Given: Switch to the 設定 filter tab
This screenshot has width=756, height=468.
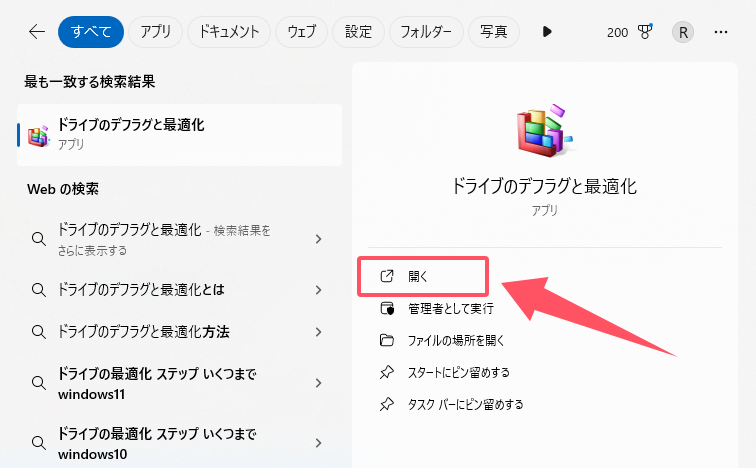Looking at the screenshot, I should [x=358, y=32].
